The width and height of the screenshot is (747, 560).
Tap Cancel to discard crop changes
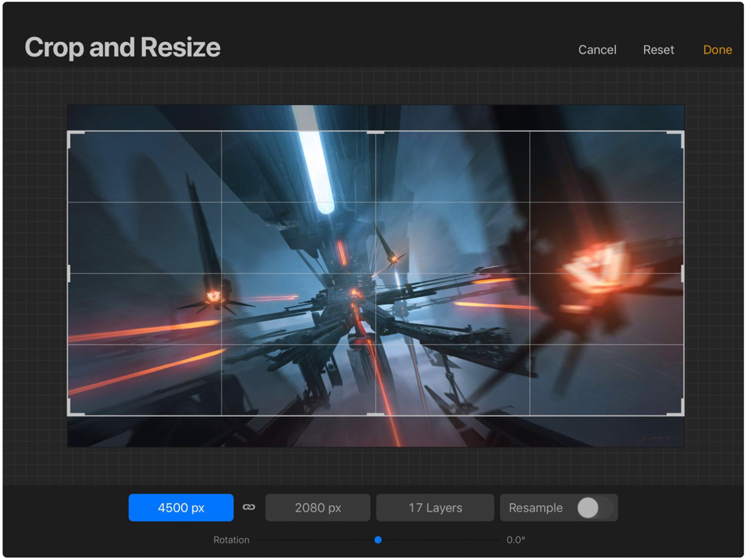[x=597, y=49]
